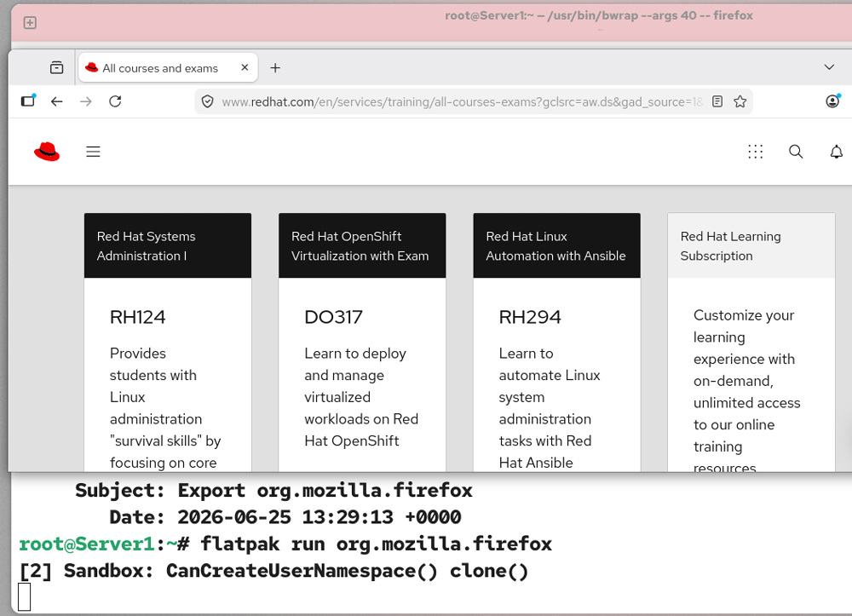
Task: Click the Date: 2026-06-25 terminal line
Action: [x=285, y=517]
